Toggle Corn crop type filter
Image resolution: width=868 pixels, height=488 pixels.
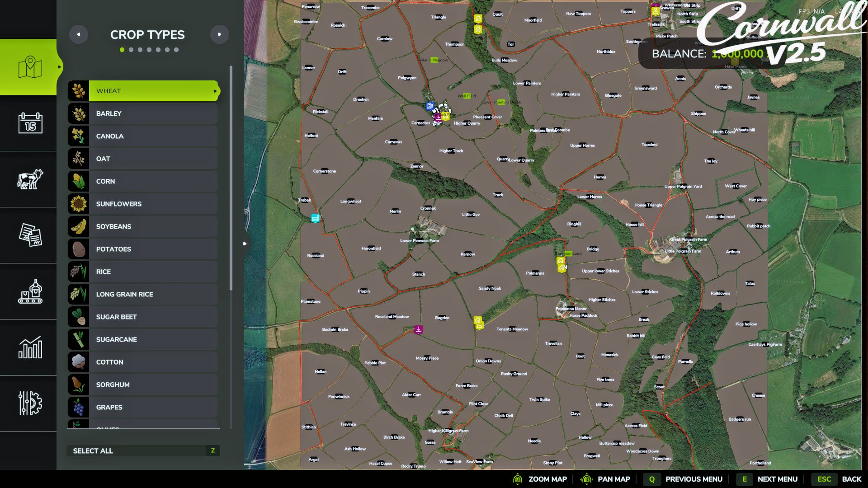[143, 181]
